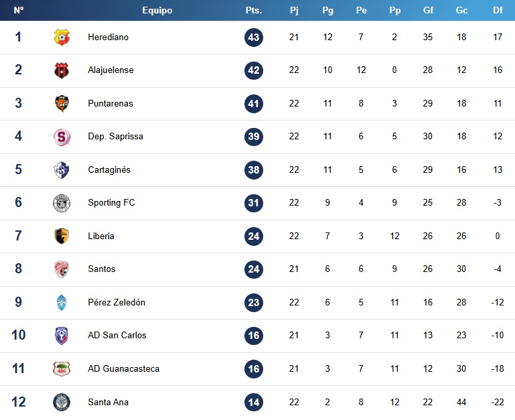
Task: Sort by the Equipo column header
Action: click(x=157, y=10)
